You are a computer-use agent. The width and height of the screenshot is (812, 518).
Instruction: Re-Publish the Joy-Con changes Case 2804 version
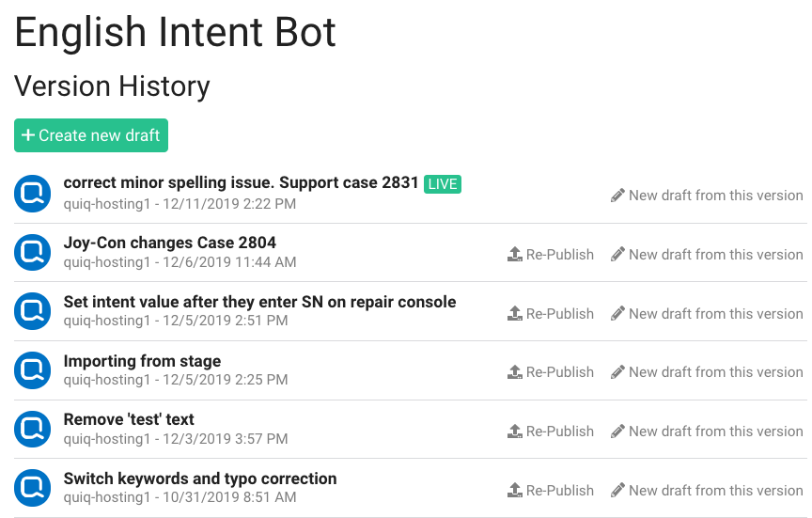tap(551, 255)
